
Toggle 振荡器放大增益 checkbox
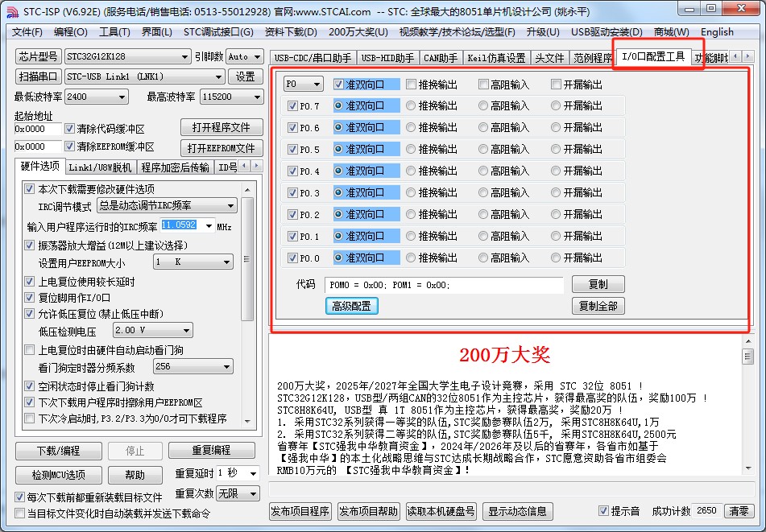click(29, 245)
